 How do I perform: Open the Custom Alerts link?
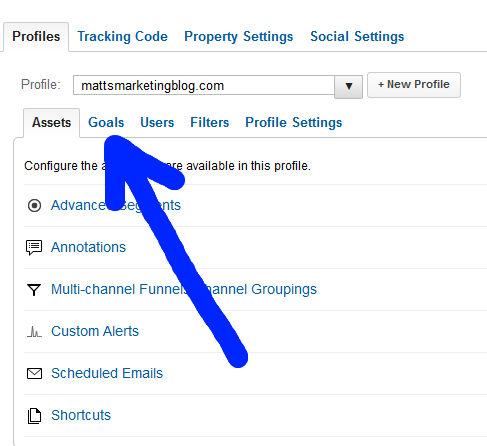click(95, 331)
